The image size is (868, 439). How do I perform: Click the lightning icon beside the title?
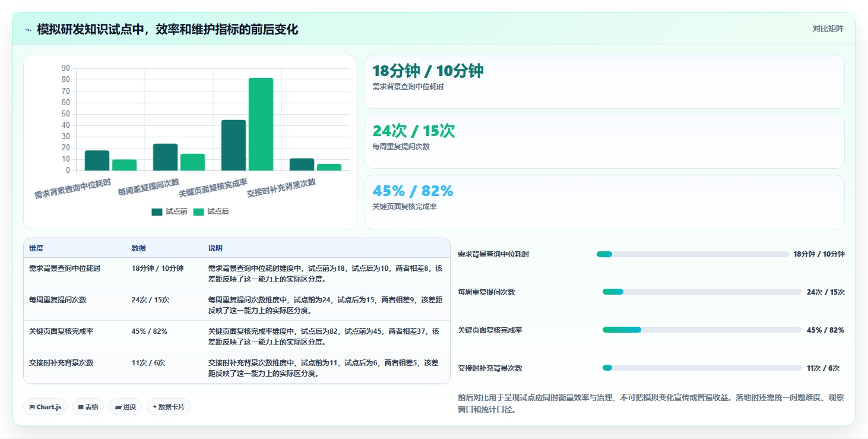(28, 30)
